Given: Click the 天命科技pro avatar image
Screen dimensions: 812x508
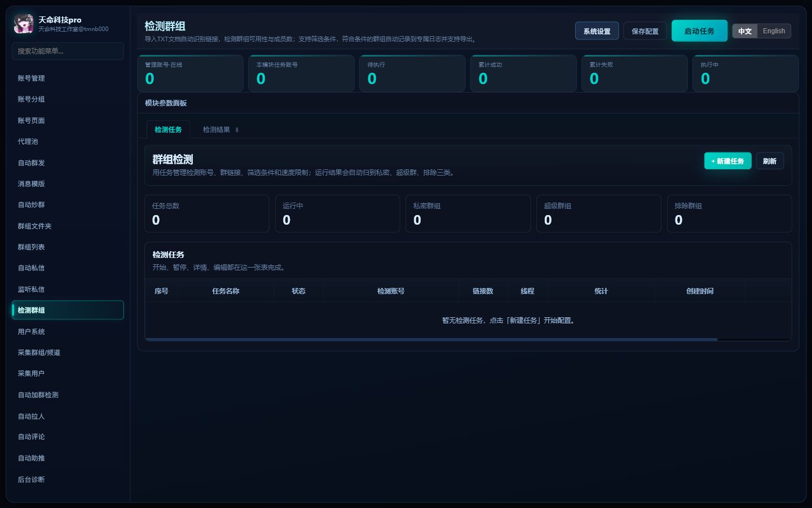Looking at the screenshot, I should (24, 24).
